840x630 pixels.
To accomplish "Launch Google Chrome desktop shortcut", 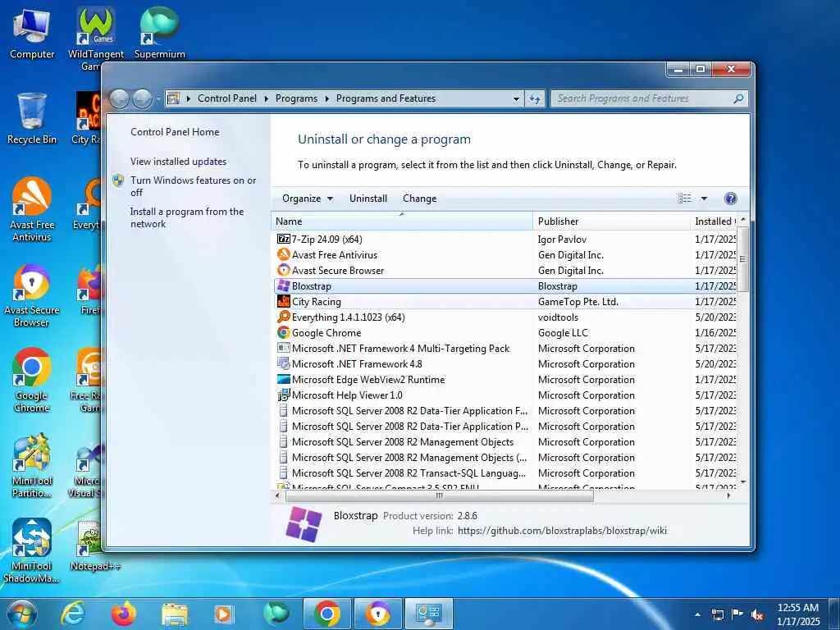I will coord(32,381).
